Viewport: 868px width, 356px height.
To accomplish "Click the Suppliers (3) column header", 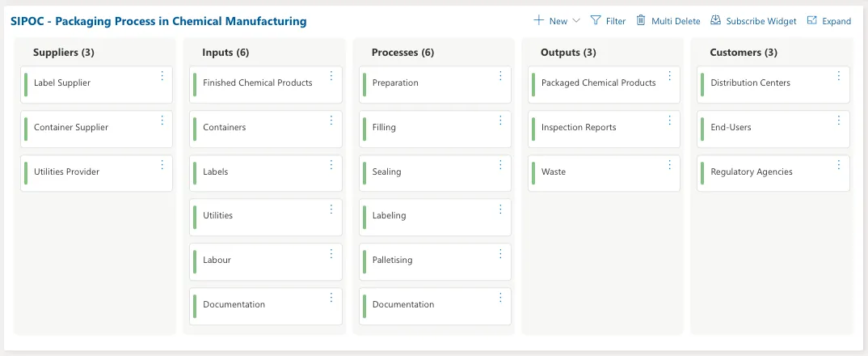I will click(x=64, y=53).
